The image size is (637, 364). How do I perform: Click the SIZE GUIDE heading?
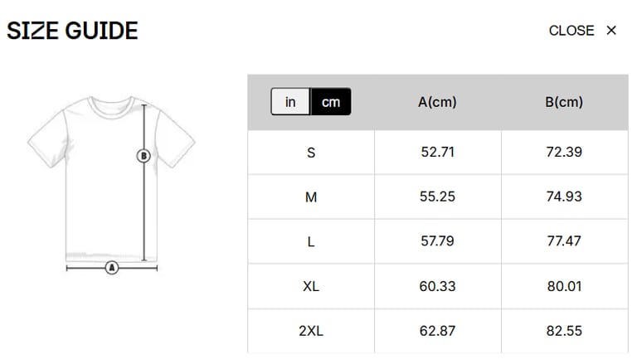[x=72, y=31]
